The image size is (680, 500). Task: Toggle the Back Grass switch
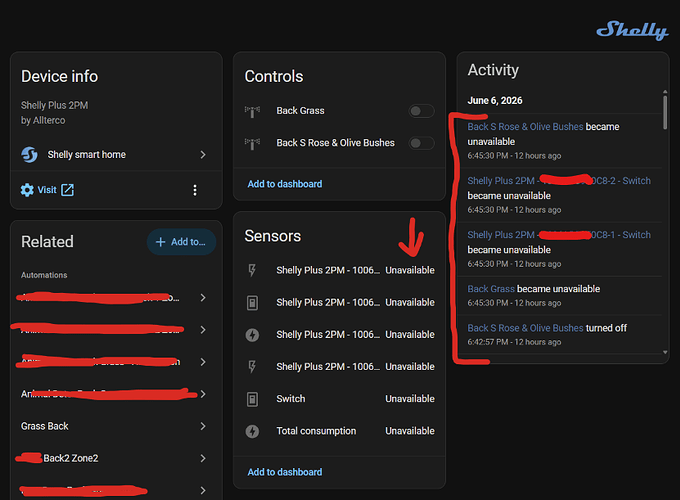pyautogui.click(x=421, y=111)
